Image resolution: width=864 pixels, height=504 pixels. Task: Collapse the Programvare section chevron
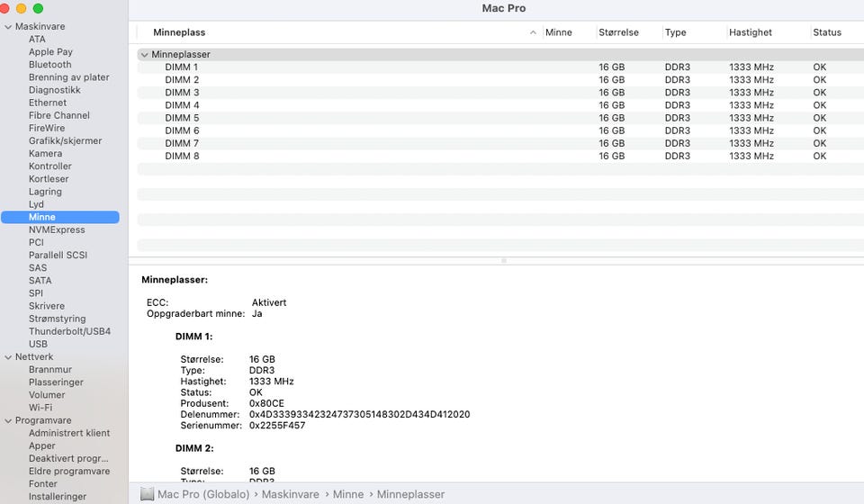[x=8, y=421]
